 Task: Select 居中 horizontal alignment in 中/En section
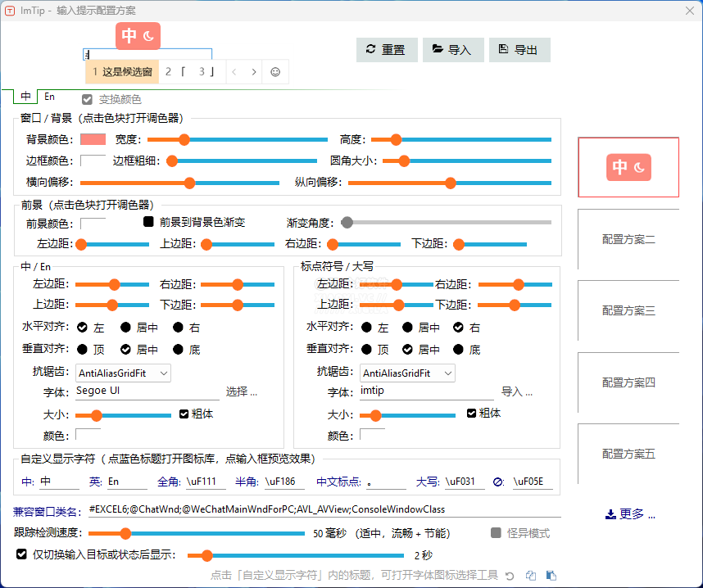(126, 328)
